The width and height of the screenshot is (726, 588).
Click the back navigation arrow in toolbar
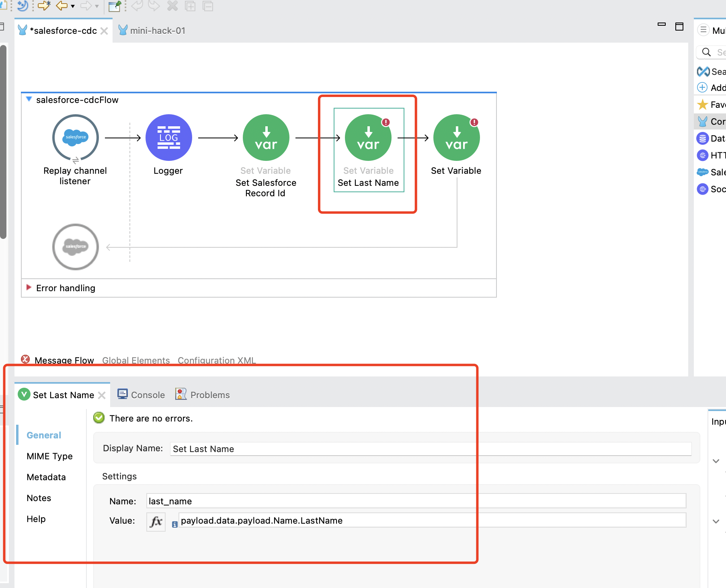(62, 6)
